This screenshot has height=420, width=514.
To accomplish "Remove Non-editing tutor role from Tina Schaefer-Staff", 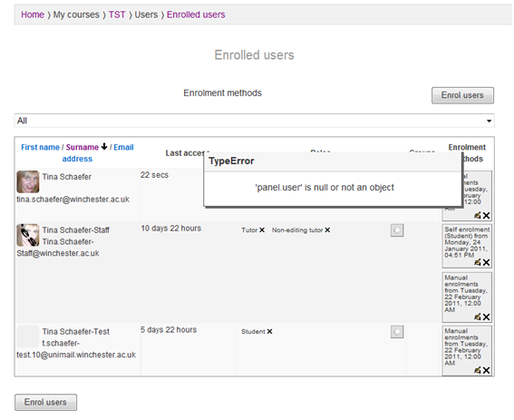I will [327, 230].
